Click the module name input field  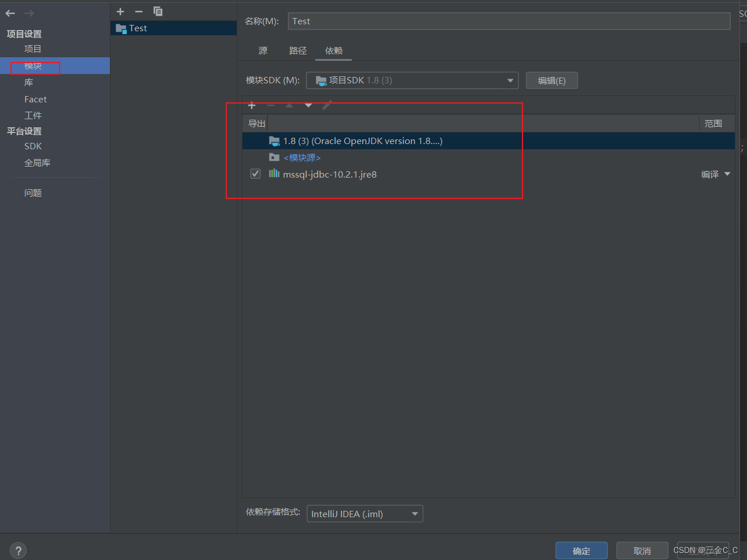click(x=509, y=21)
